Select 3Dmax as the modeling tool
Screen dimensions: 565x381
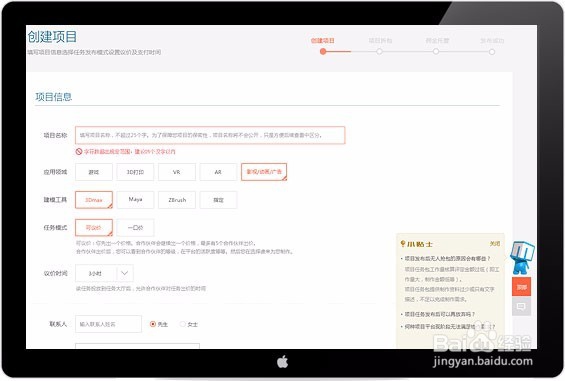point(94,200)
